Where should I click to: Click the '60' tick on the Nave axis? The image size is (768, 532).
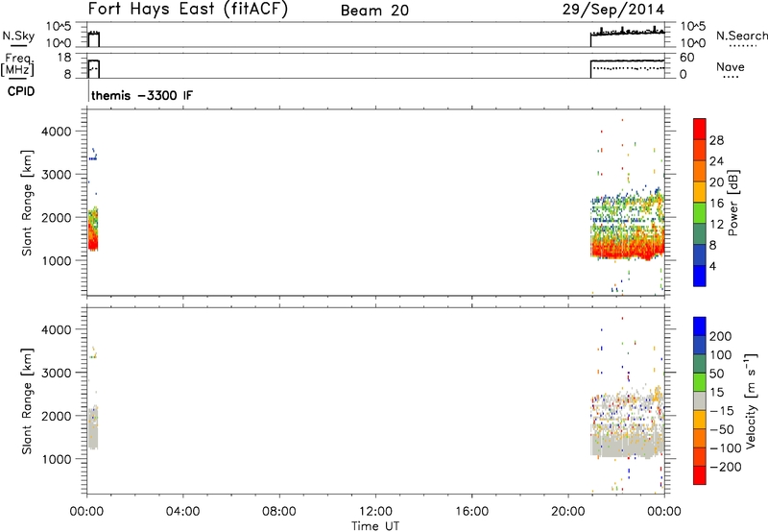tap(687, 58)
